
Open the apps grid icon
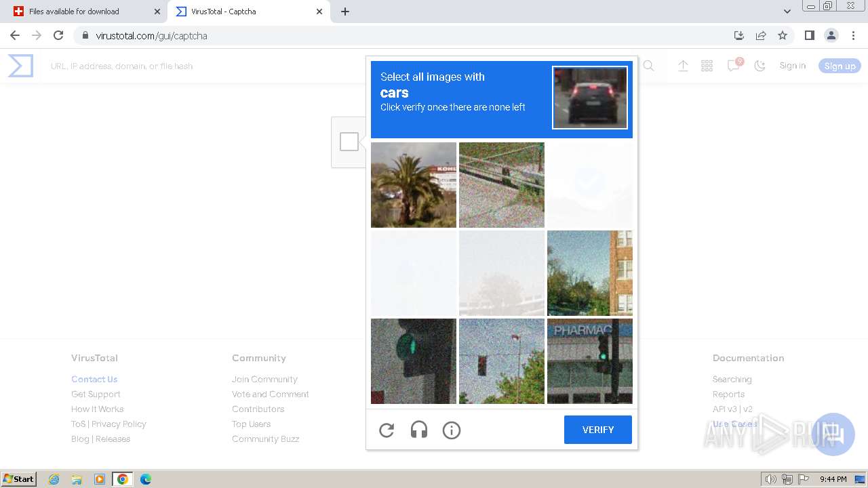click(707, 66)
